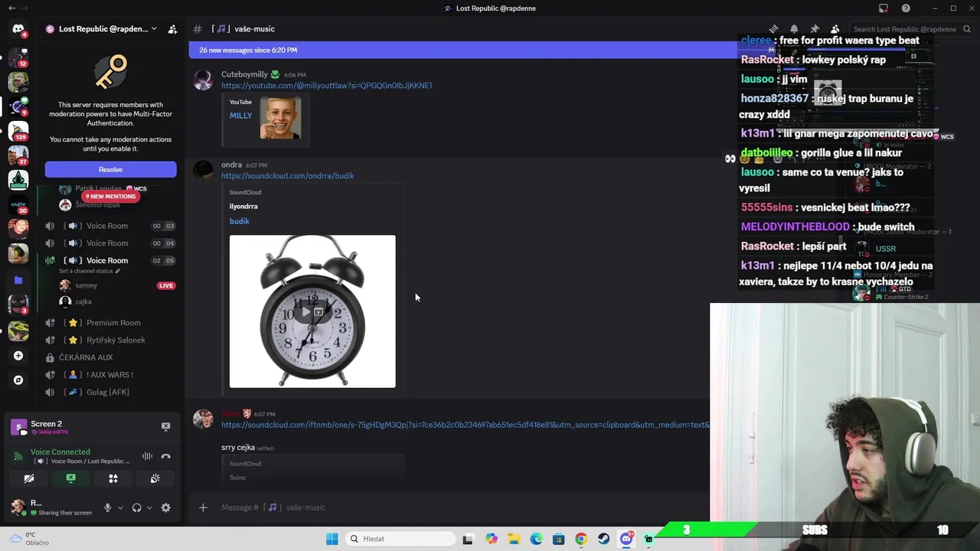Open noise suppression waveform icon

point(147,456)
